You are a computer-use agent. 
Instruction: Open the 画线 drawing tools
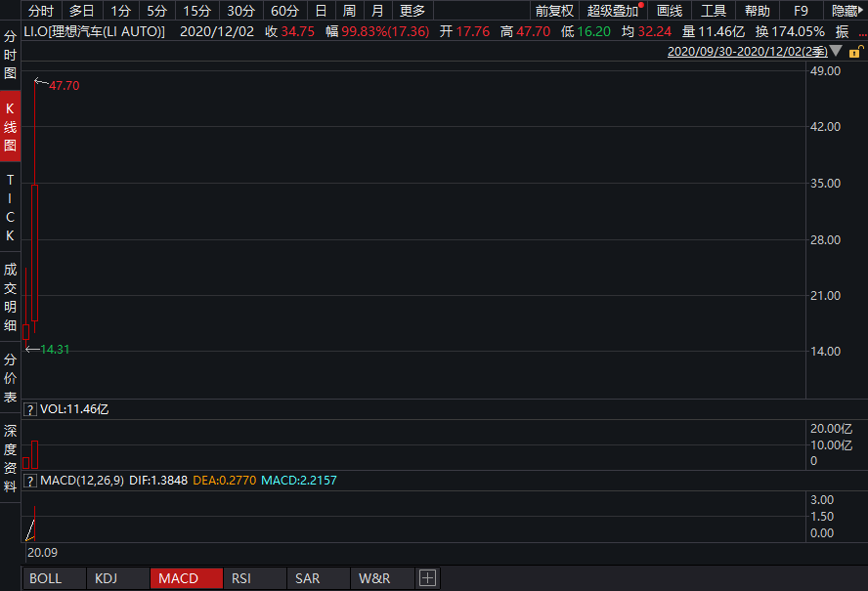pyautogui.click(x=670, y=11)
